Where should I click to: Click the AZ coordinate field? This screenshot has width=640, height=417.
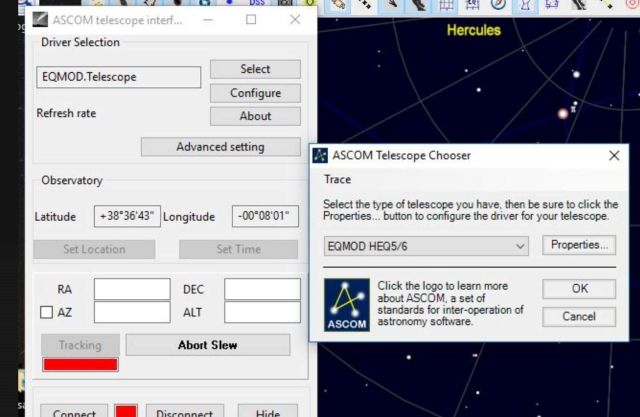click(132, 312)
